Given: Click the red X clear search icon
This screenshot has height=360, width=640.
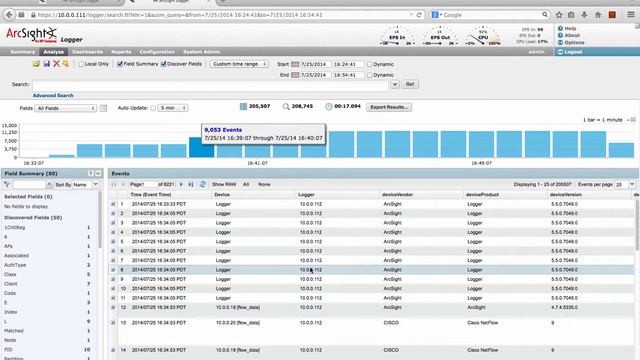Looking at the screenshot, I should (x=56, y=64).
